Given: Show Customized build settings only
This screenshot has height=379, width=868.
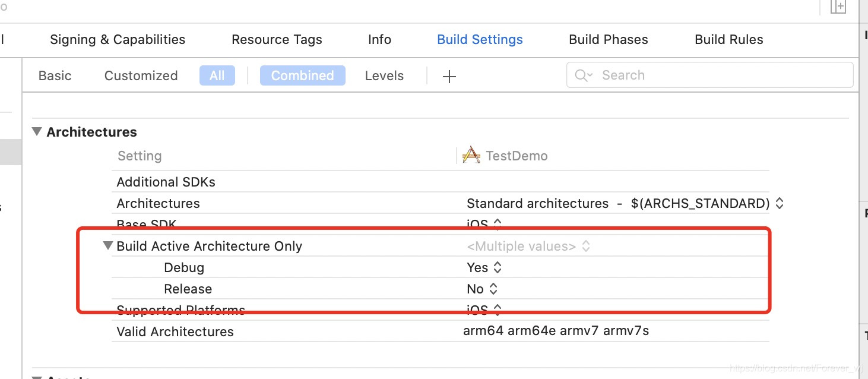Looking at the screenshot, I should pyautogui.click(x=141, y=75).
